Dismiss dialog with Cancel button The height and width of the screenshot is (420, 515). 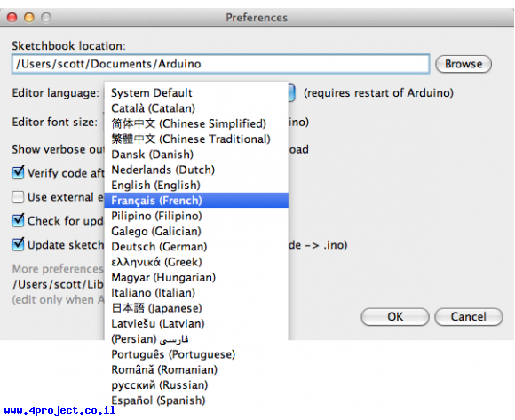(x=468, y=317)
